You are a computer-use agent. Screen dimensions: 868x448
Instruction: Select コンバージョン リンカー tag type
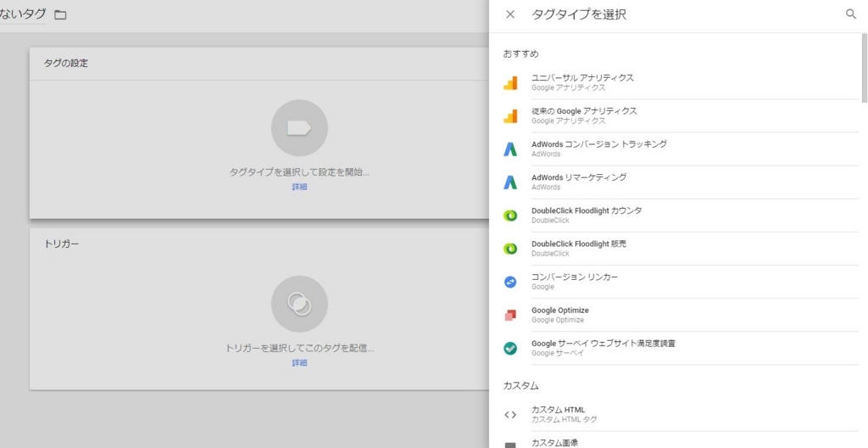pyautogui.click(x=679, y=283)
